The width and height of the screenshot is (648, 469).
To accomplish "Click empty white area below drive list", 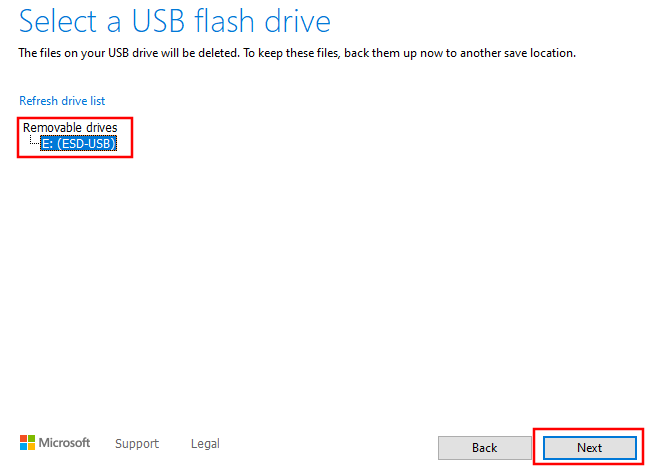I will pos(322,289).
